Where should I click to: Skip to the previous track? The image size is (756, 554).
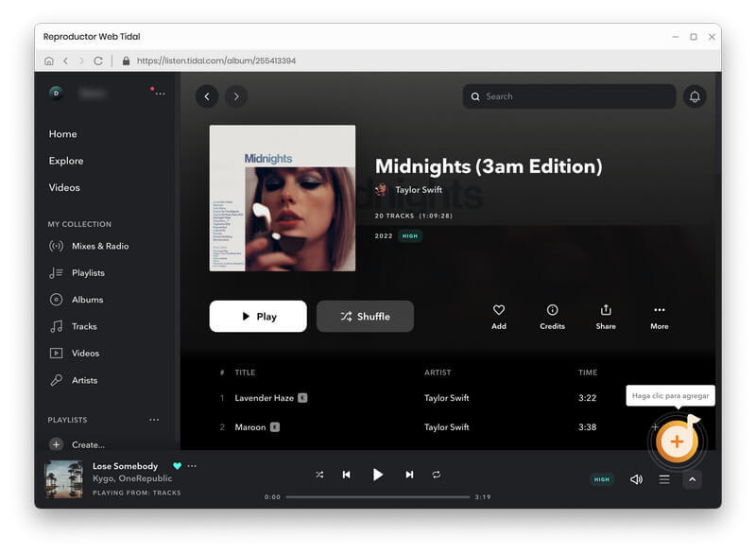point(346,475)
